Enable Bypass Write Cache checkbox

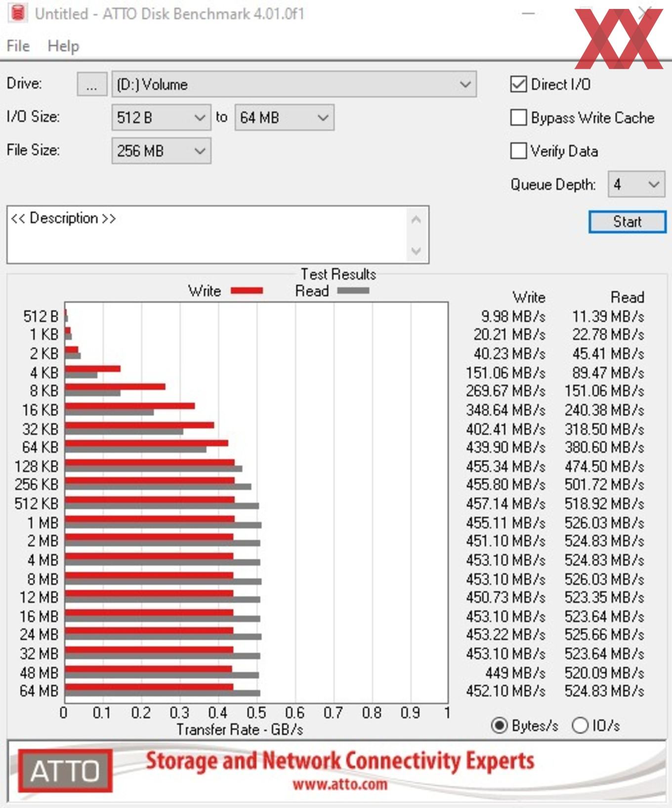(x=518, y=118)
